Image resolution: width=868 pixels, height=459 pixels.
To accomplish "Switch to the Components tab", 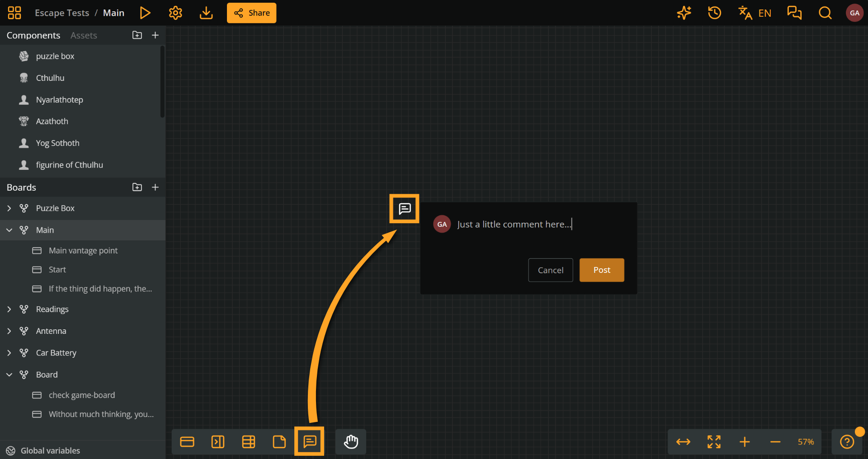I will pyautogui.click(x=33, y=35).
